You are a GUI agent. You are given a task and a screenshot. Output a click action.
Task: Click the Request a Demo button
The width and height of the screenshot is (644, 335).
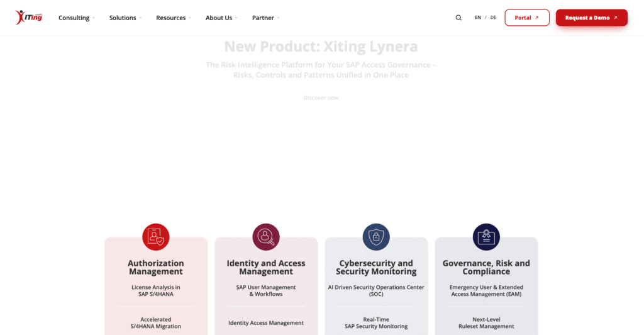click(591, 18)
